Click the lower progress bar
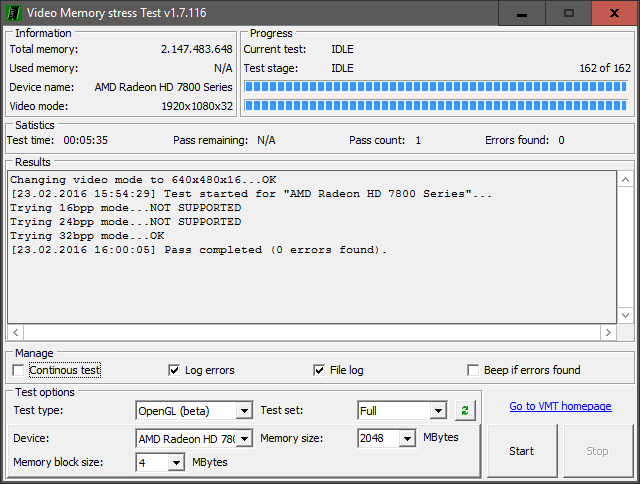The width and height of the screenshot is (640, 484). pos(436,105)
